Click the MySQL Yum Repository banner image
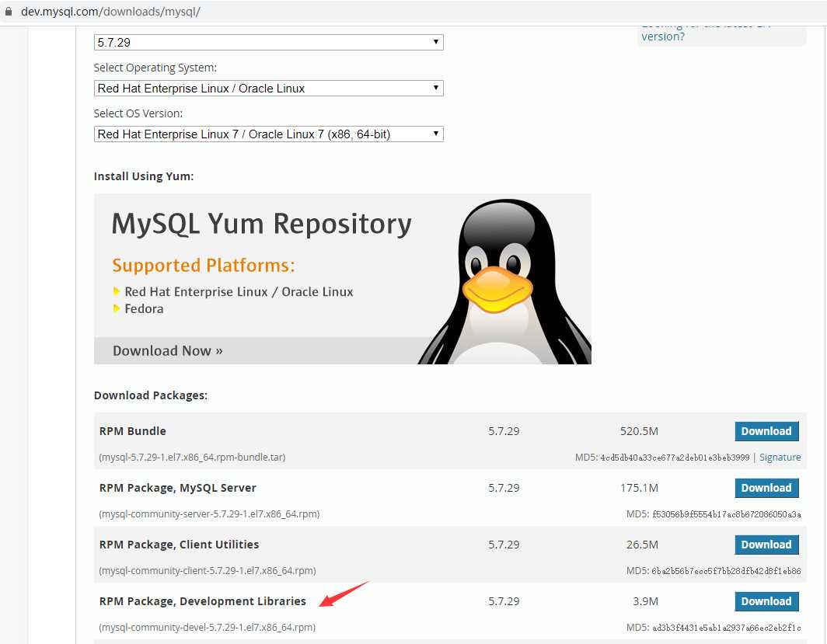This screenshot has height=644, width=827. (342, 279)
